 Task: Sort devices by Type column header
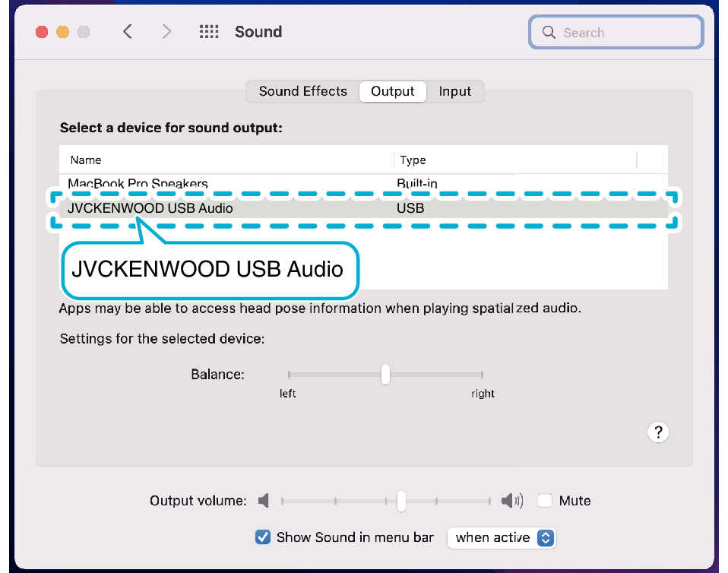[514, 160]
